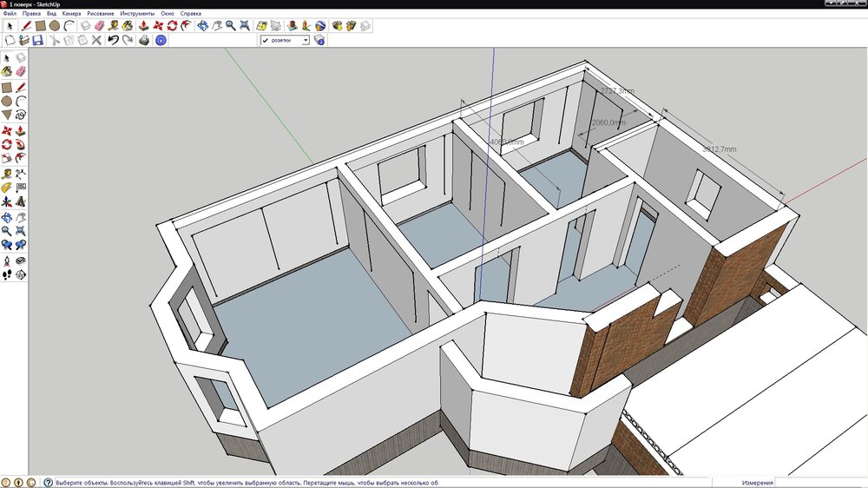
Task: Expand the розетки layer dropdown
Action: (306, 40)
